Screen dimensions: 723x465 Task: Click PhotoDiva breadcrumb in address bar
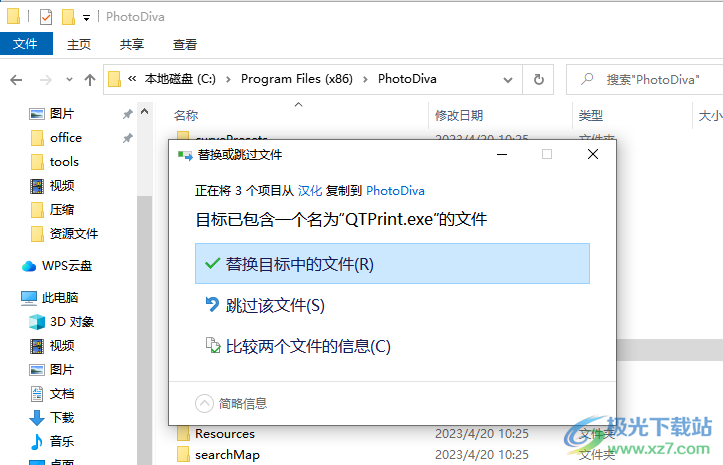pyautogui.click(x=407, y=79)
